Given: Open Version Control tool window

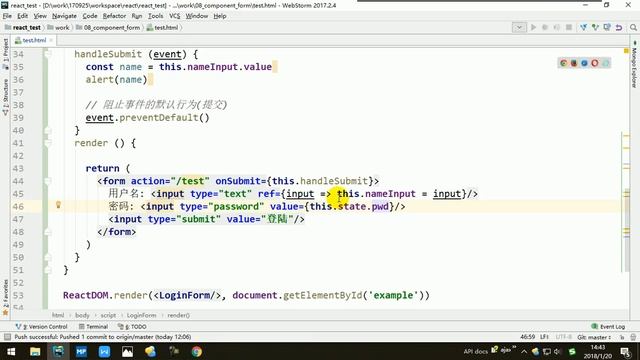Looking at the screenshot, I should (42, 327).
